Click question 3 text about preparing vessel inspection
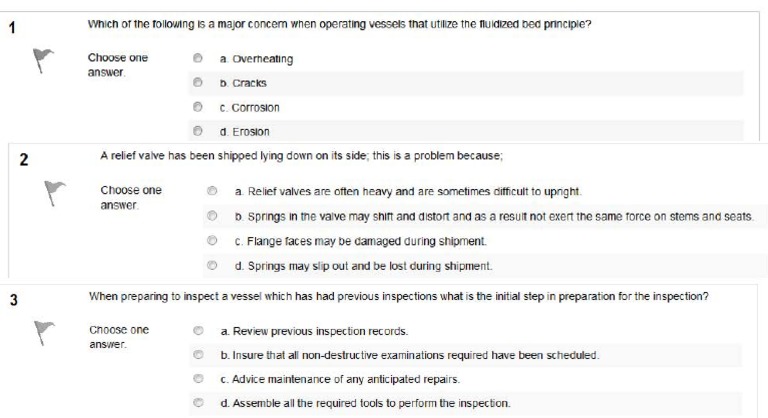The width and height of the screenshot is (768, 418). [x=400, y=296]
